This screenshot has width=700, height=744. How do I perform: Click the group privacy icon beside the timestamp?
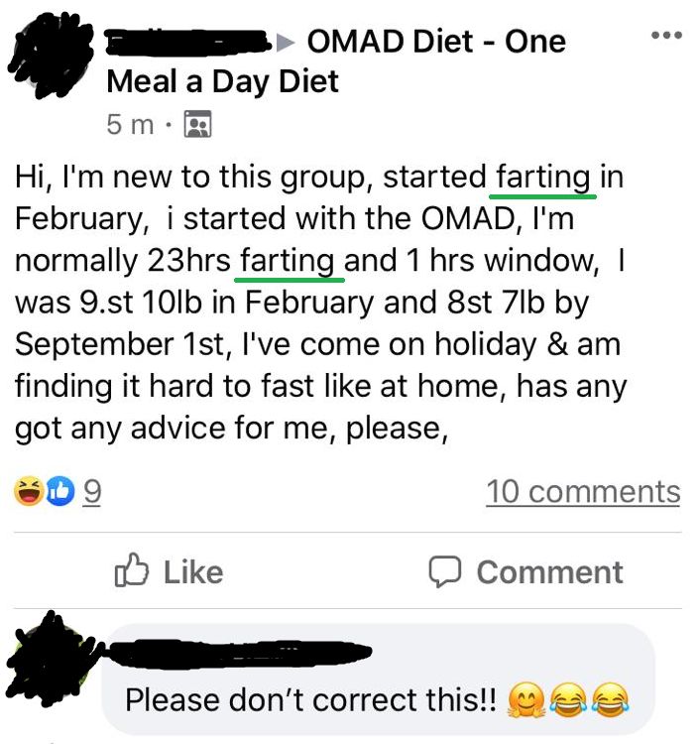pos(199,126)
